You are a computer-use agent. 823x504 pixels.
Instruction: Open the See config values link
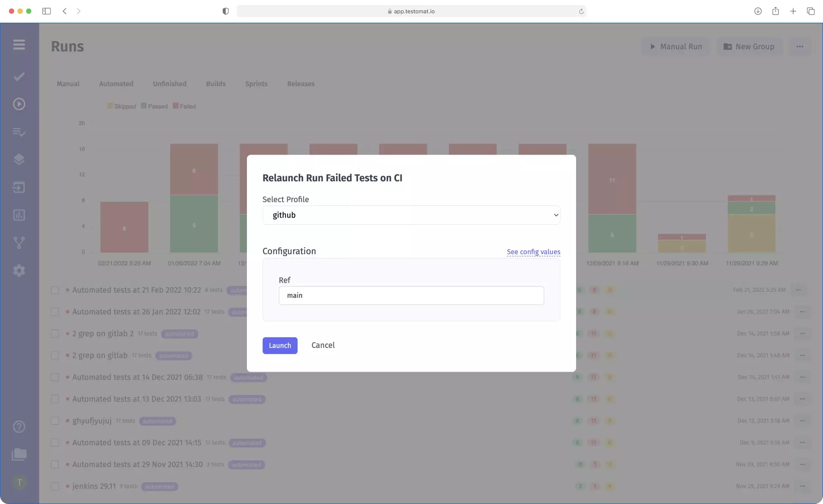[x=533, y=252]
